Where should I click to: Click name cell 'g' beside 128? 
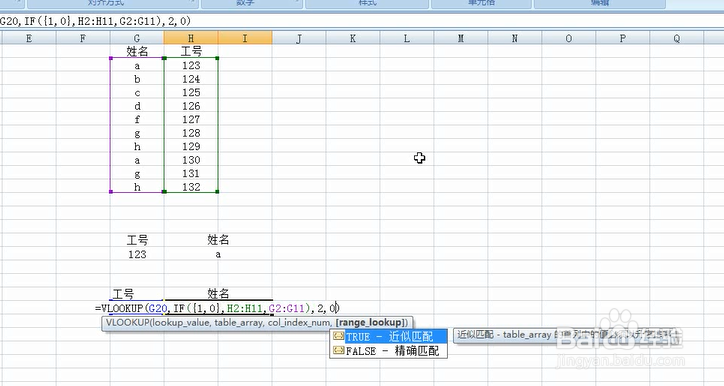click(137, 133)
